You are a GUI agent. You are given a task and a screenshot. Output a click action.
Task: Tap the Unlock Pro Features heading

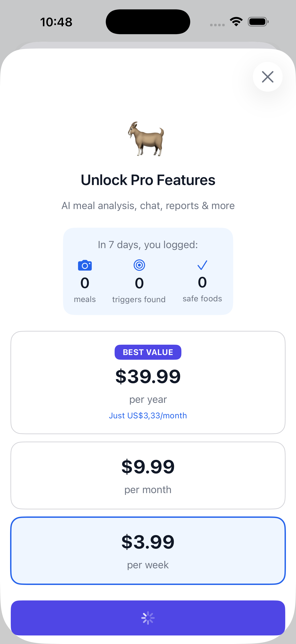click(x=148, y=180)
